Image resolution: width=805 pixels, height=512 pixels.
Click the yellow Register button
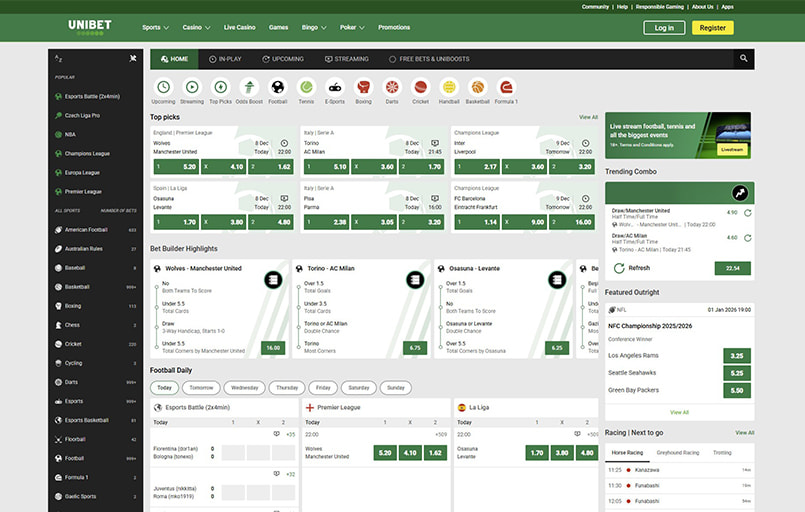[x=713, y=28]
